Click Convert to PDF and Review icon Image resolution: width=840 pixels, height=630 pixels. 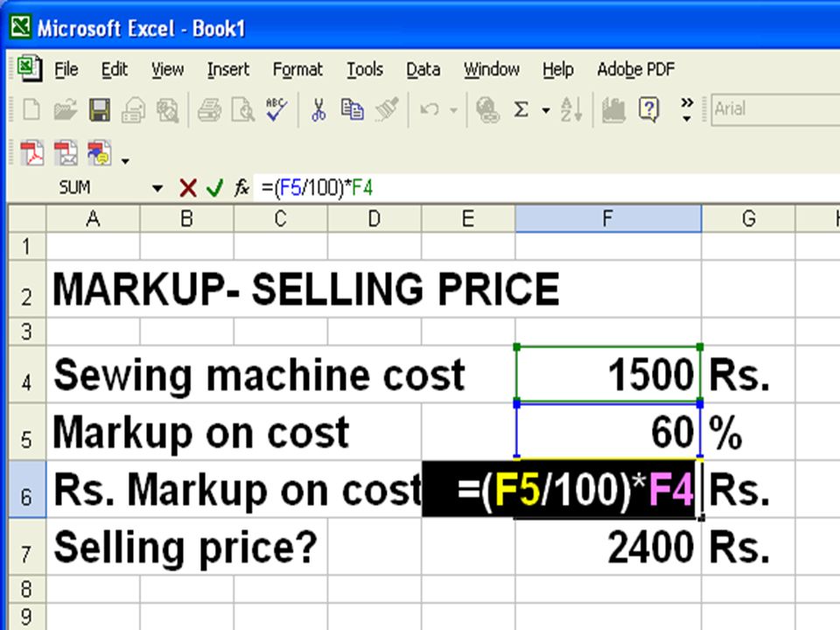(100, 153)
